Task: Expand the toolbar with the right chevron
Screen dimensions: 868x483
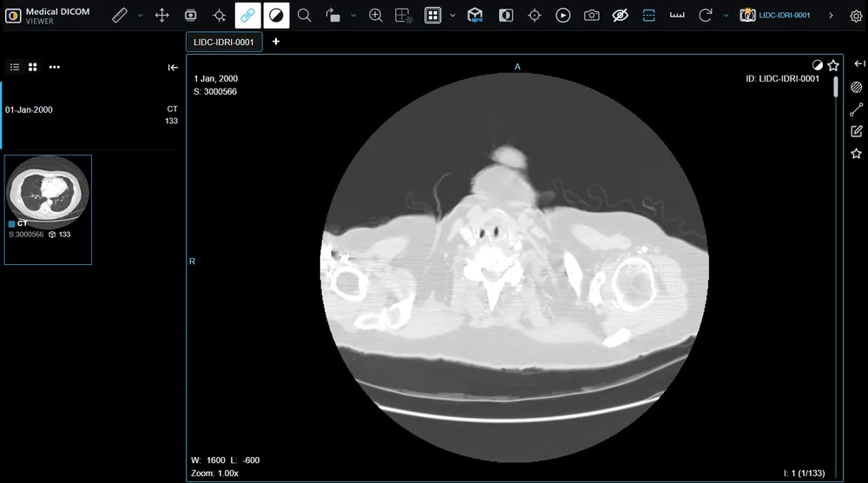Action: tap(831, 16)
